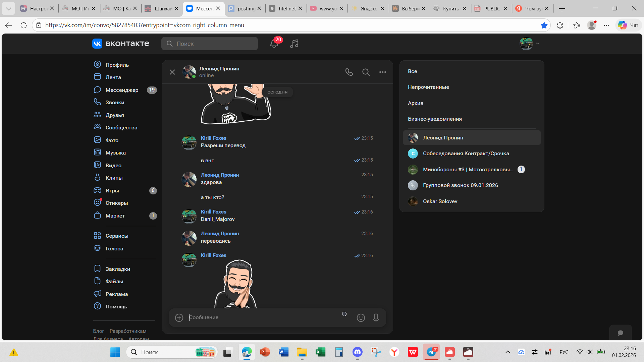Show browser tab list chevron
Viewport: 644px width, 362px height.
(8, 8)
